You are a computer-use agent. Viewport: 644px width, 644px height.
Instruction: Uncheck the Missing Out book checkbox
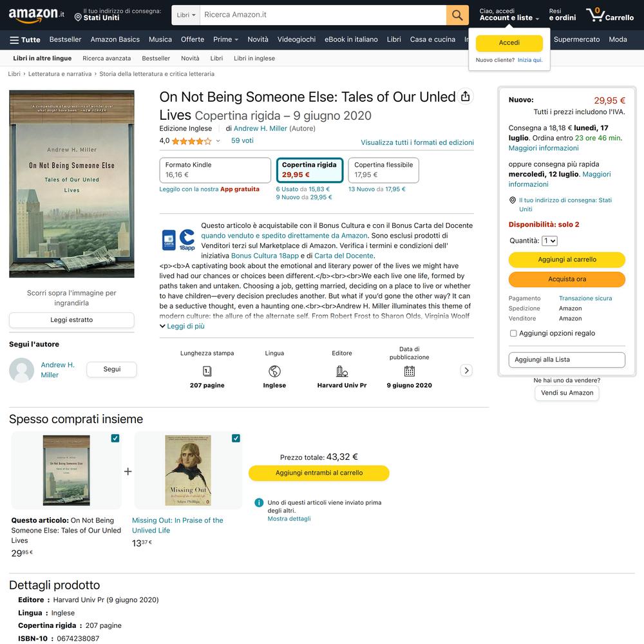click(x=236, y=438)
